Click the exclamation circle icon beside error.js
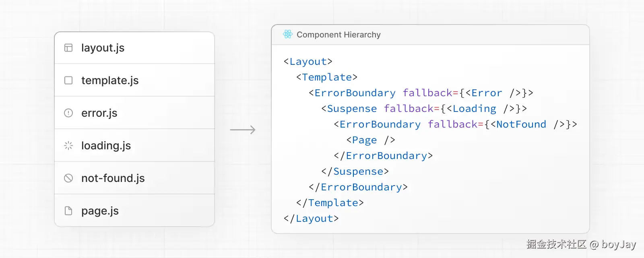This screenshot has width=644, height=258. click(68, 113)
